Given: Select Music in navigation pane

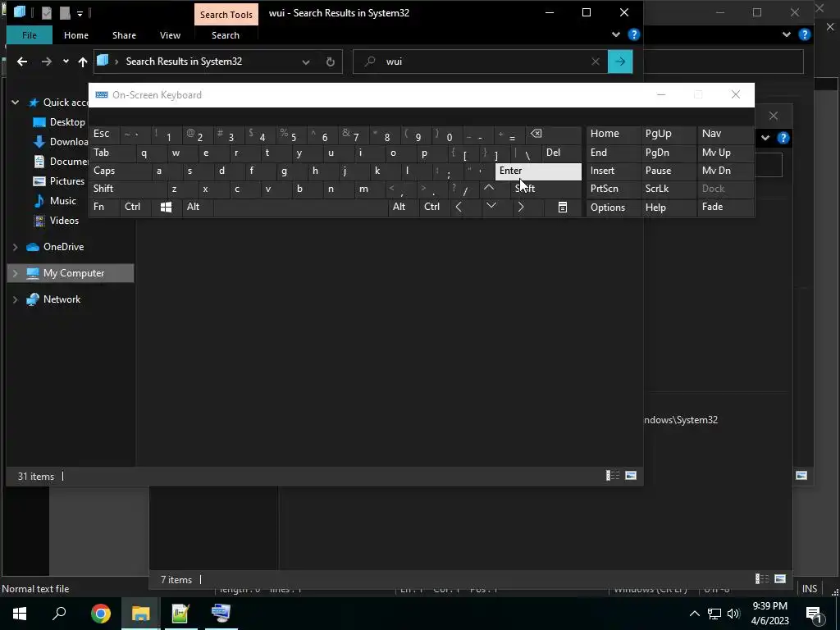Looking at the screenshot, I should (55, 201).
